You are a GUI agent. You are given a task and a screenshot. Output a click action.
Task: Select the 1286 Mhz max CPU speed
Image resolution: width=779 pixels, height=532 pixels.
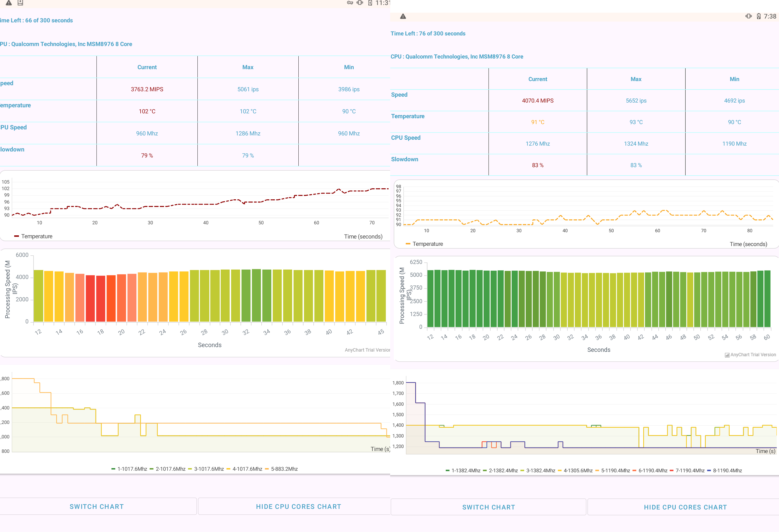coord(248,133)
